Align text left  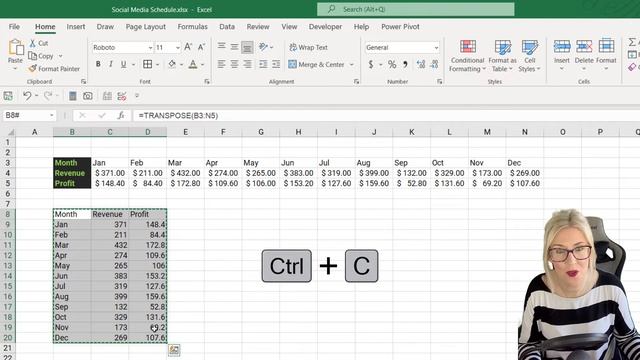tap(222, 64)
